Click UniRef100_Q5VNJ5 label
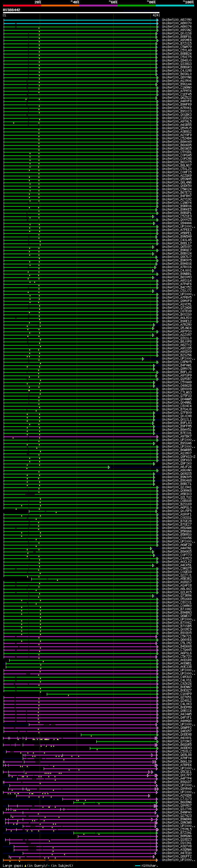Viewport: 197px width, 868px height. 177,128
